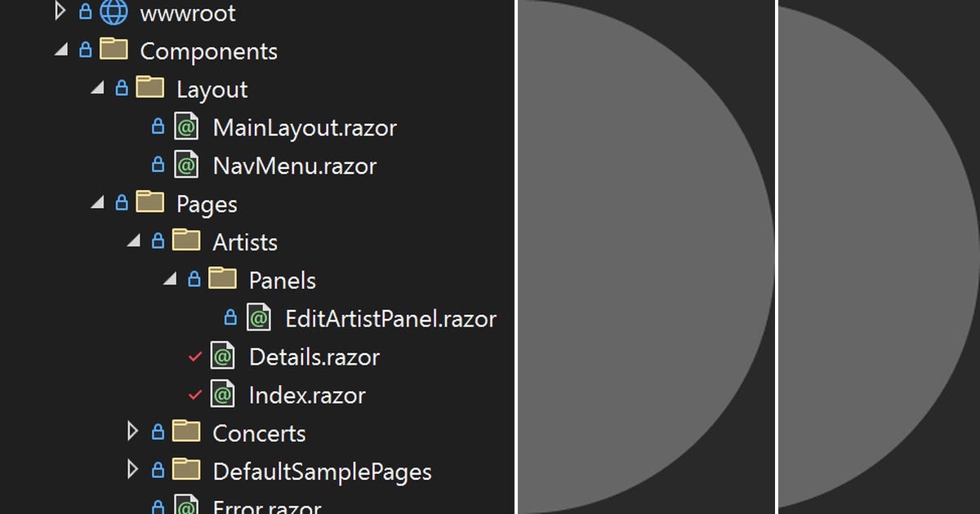Click the lock icon next to Layout folder
Image resolution: width=980 pixels, height=514 pixels.
point(122,88)
